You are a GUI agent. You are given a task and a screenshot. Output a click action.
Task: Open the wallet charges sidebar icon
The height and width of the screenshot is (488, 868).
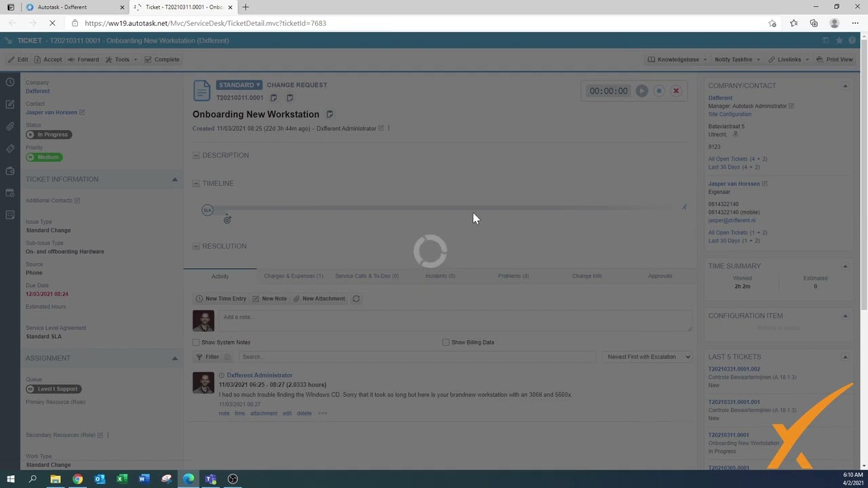(x=10, y=171)
